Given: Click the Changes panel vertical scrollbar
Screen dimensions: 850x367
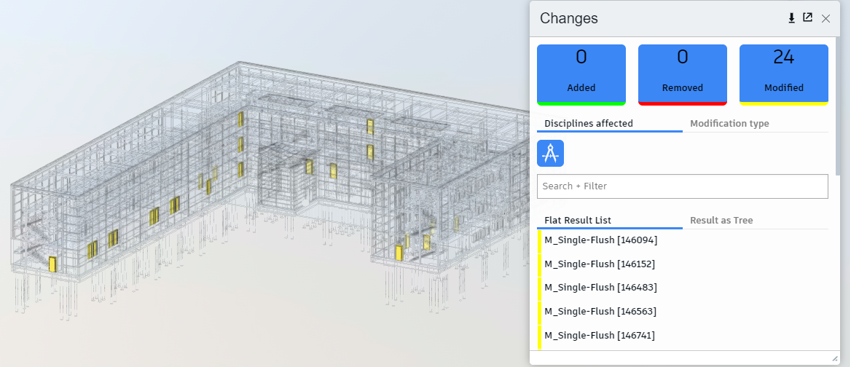Looking at the screenshot, I should pos(838,106).
